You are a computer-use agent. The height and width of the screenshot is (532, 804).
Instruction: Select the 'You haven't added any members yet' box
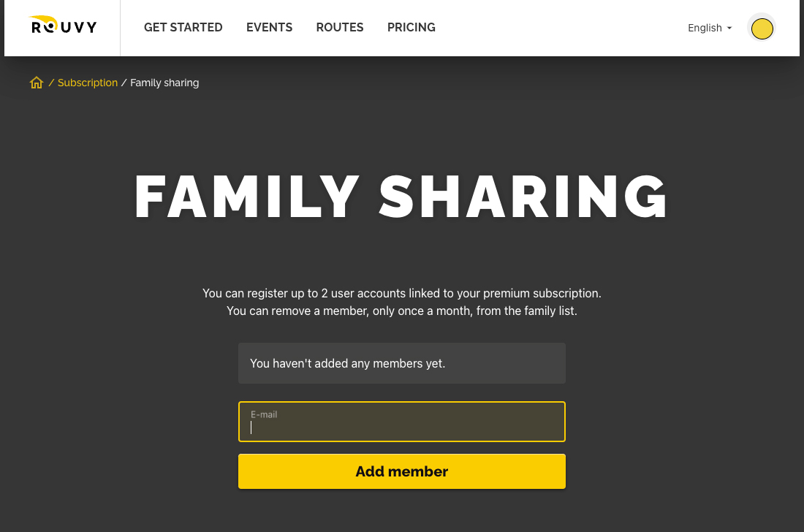point(402,363)
